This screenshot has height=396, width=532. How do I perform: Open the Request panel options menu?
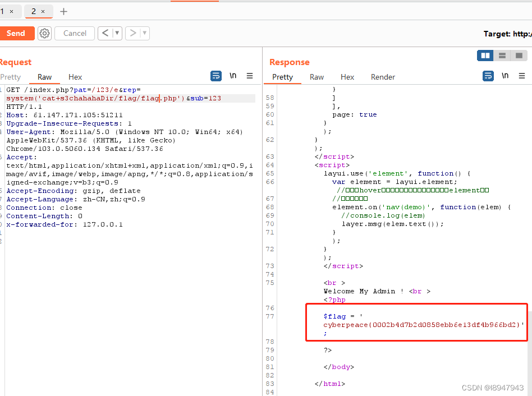tap(250, 76)
